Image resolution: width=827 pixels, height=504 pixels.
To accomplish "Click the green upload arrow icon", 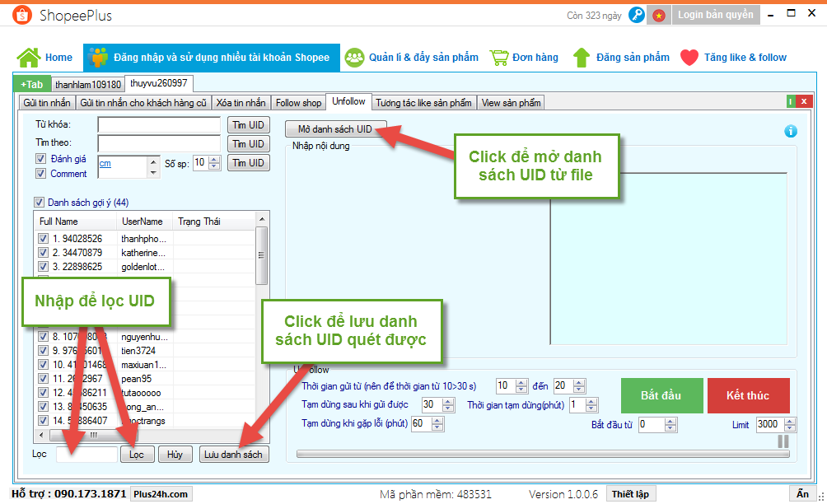I will 582,57.
